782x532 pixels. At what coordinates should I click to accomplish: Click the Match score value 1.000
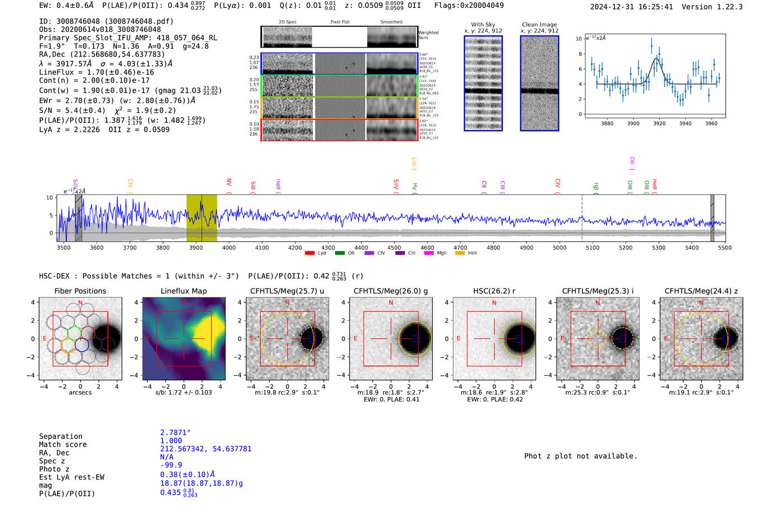pyautogui.click(x=171, y=440)
